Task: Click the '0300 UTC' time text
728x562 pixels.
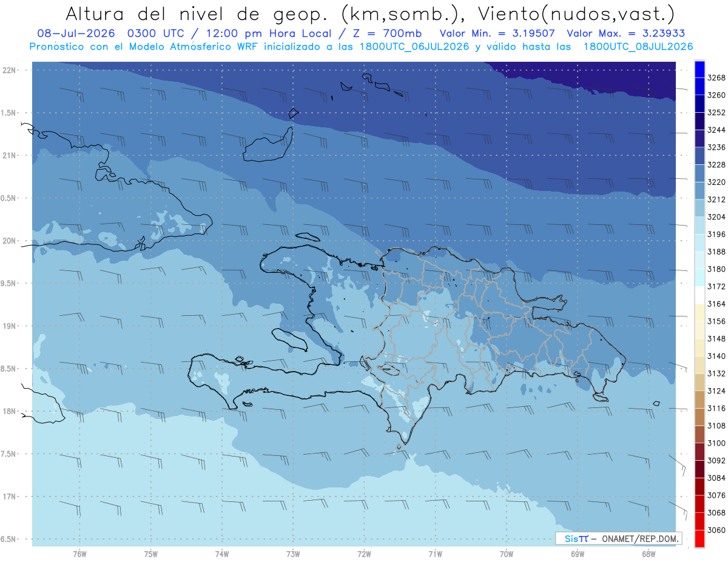Action: click(158, 33)
